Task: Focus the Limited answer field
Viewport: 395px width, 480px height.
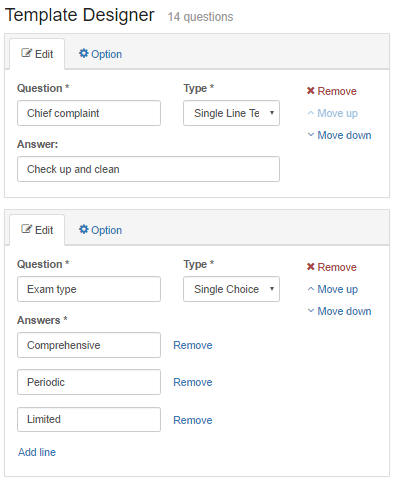Action: pyautogui.click(x=89, y=419)
